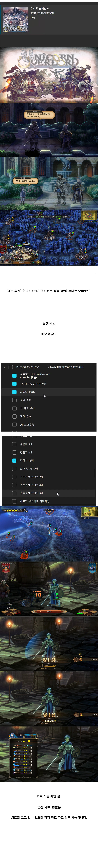The image size is (98, 868).
Task: Open the Unicorn Overlord title banner image
Action: point(49,75)
